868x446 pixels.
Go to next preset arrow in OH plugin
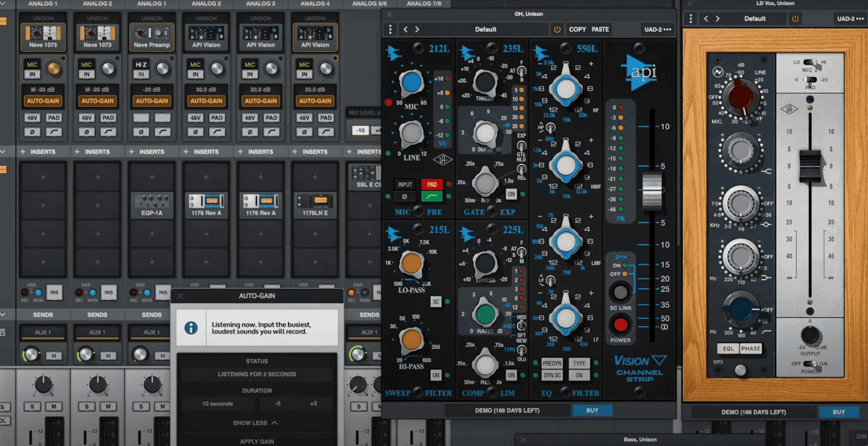pyautogui.click(x=417, y=29)
